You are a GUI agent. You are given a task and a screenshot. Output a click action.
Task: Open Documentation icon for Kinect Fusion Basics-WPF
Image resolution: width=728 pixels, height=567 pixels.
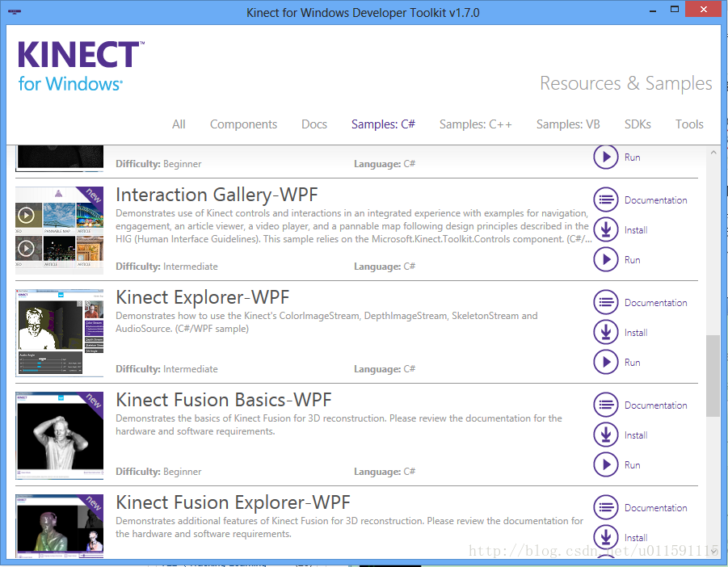coord(605,405)
